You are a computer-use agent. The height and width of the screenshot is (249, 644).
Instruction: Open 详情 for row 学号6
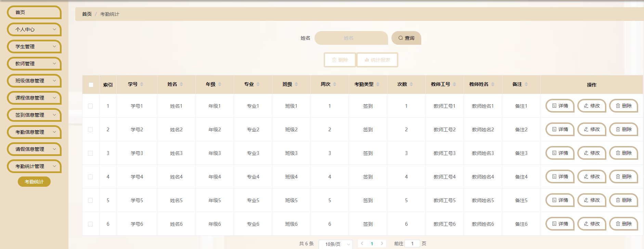click(x=559, y=224)
